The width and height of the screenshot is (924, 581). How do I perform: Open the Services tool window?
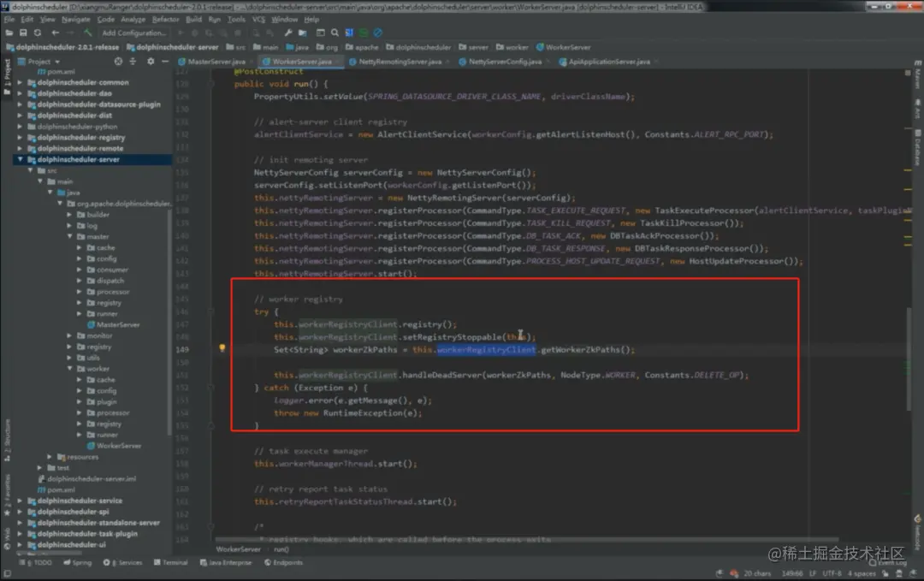pyautogui.click(x=122, y=563)
